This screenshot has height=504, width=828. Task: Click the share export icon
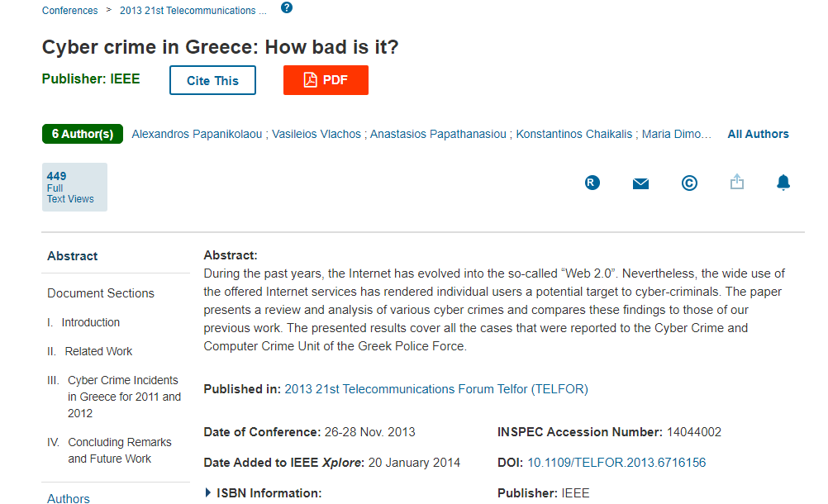click(x=737, y=183)
